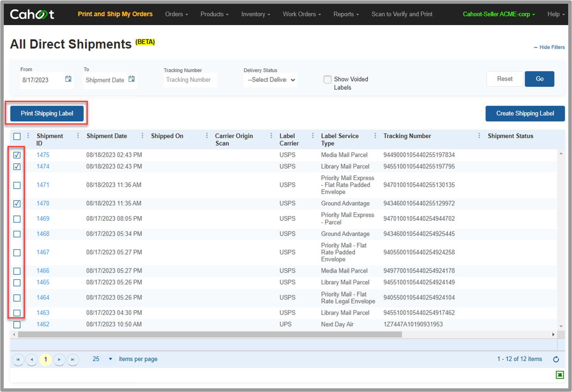Open Carrier Origin Scan column menu
Screen dimensions: 572x392
tap(271, 136)
